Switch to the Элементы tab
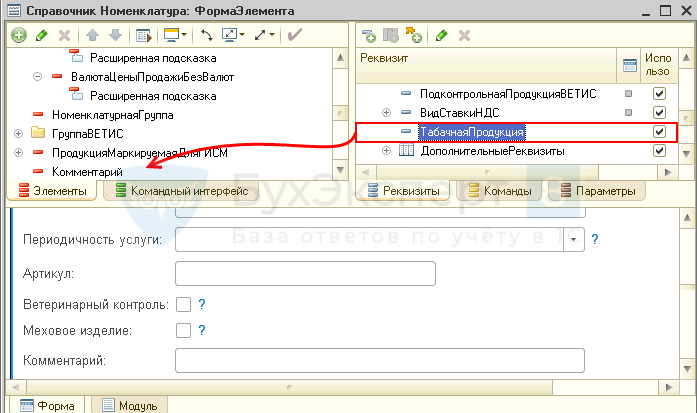This screenshot has height=413, width=697. [52, 191]
